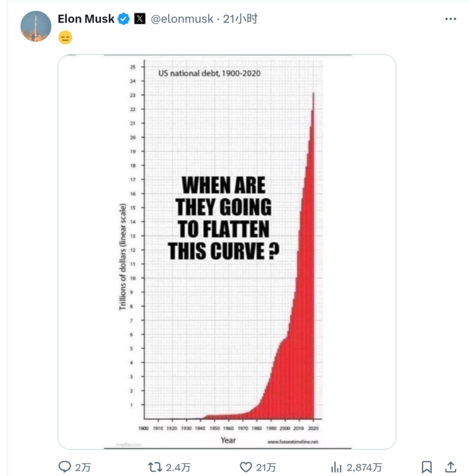469x476 pixels.
Task: Click the 2.4万 repost count
Action: (x=178, y=467)
